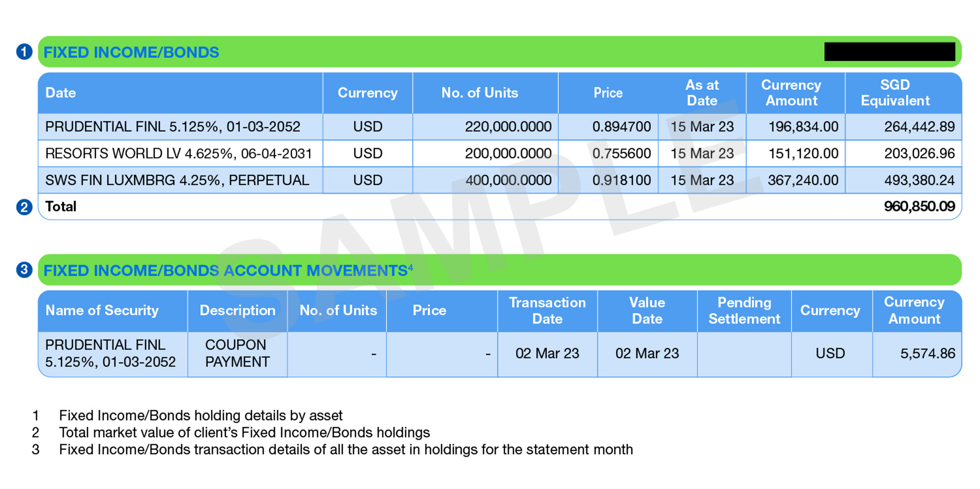
Task: Select SWS FIN LUXMBRG 4.25%, PERPETUAL row name
Action: coord(177,180)
